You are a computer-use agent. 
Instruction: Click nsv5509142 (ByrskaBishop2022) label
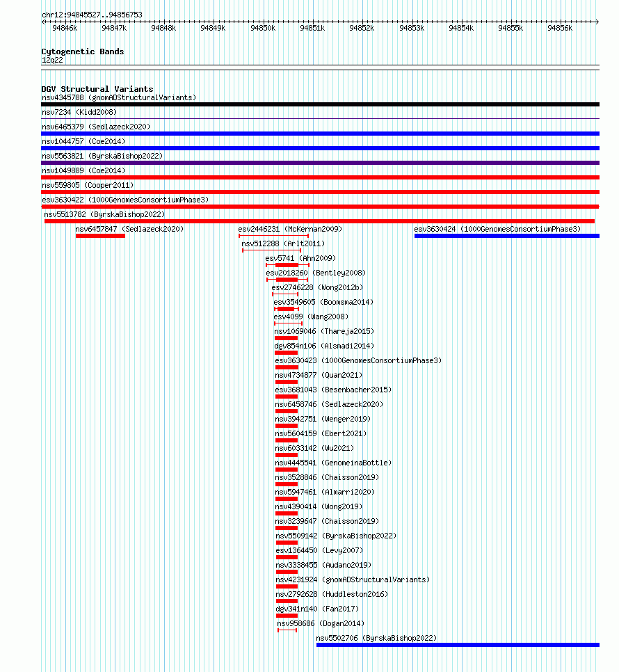click(336, 536)
